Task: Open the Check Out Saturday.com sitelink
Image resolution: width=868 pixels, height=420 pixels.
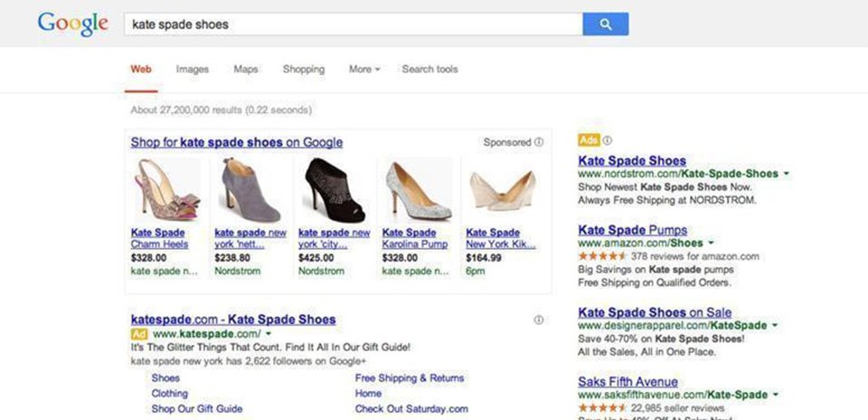Action: tap(411, 409)
